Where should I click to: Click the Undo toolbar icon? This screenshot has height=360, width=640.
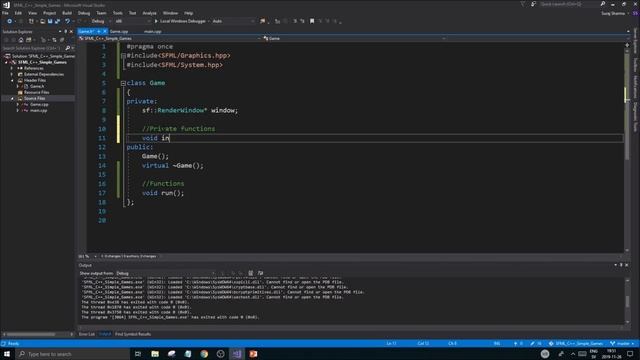tap(67, 21)
